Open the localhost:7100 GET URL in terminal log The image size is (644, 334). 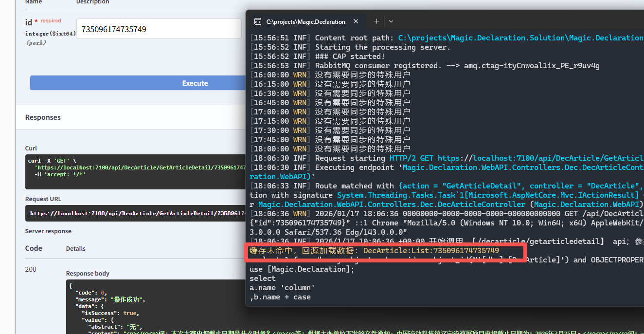pos(540,158)
